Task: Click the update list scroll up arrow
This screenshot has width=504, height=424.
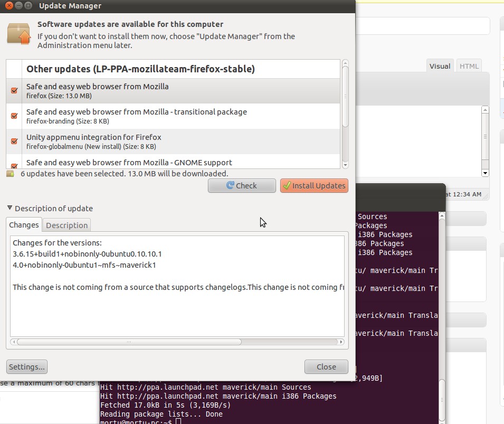Action: coord(345,62)
